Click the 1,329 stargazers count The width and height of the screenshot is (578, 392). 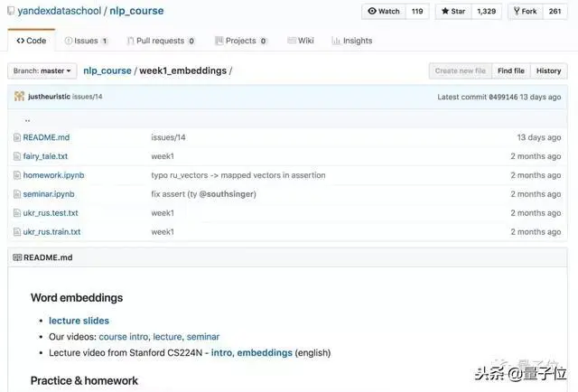(486, 12)
